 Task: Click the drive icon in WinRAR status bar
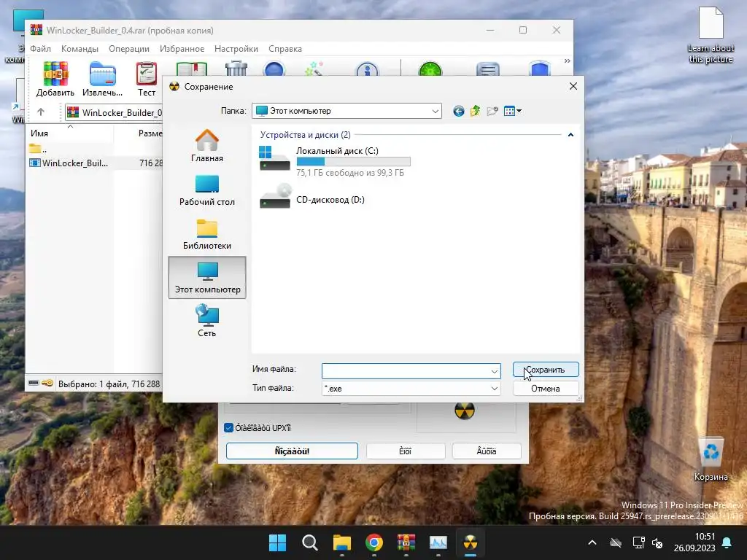coord(34,383)
